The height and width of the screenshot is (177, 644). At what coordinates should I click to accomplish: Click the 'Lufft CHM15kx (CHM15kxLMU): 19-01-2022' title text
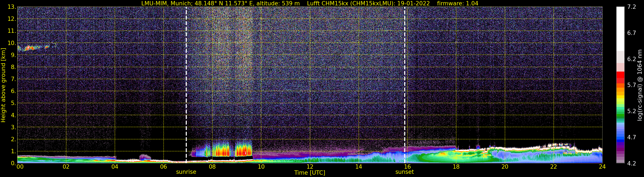pyautogui.click(x=368, y=3)
